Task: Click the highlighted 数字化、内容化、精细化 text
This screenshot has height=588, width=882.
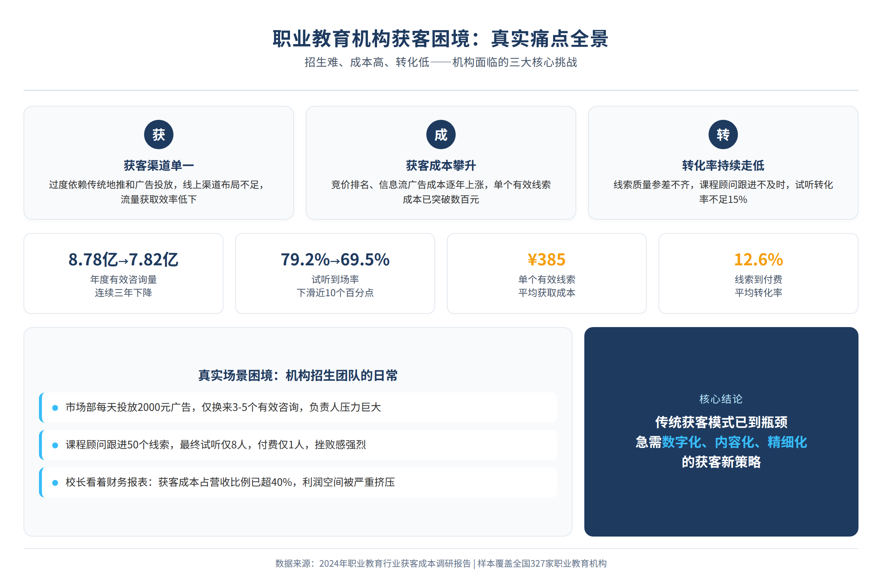Action: (x=734, y=442)
